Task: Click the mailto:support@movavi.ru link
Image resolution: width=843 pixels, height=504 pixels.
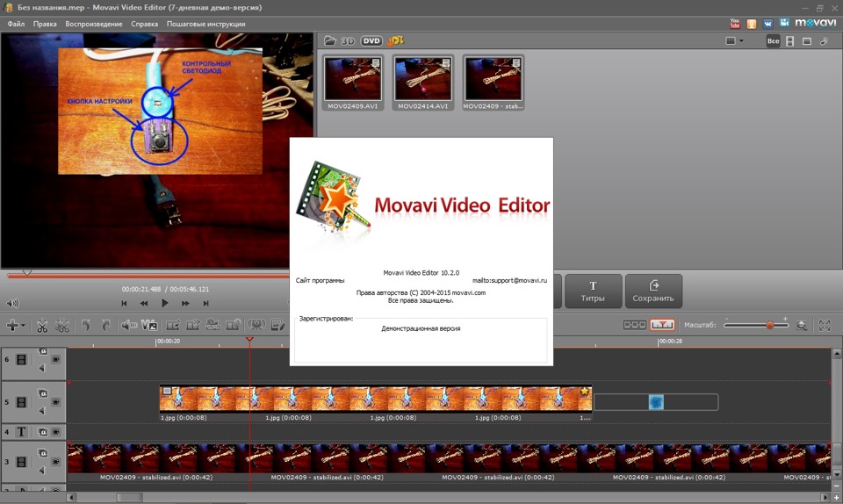Action: coord(509,280)
